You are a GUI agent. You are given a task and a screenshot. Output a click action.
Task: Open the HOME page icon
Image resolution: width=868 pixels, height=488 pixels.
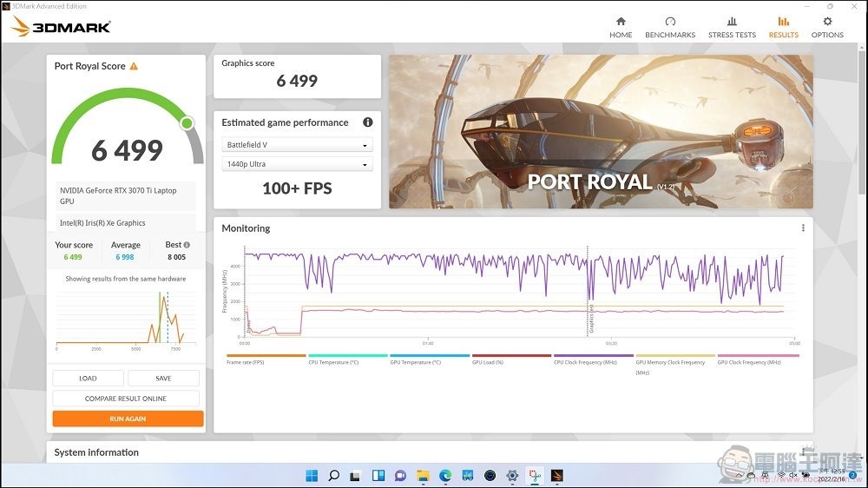(x=621, y=22)
